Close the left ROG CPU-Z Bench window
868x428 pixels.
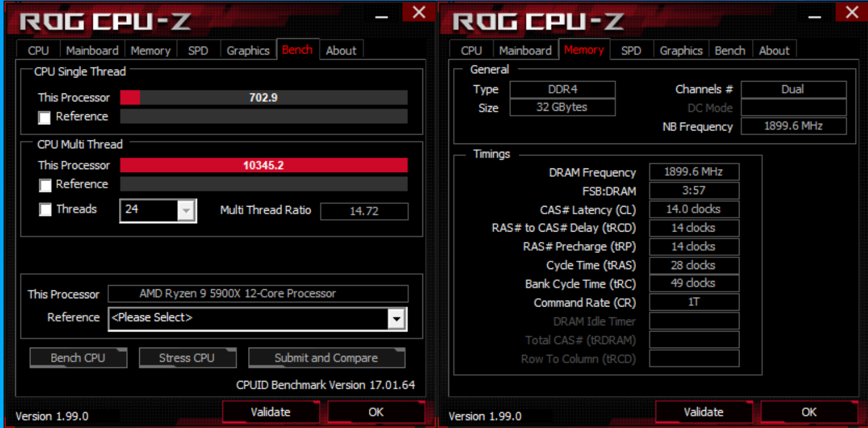point(418,12)
